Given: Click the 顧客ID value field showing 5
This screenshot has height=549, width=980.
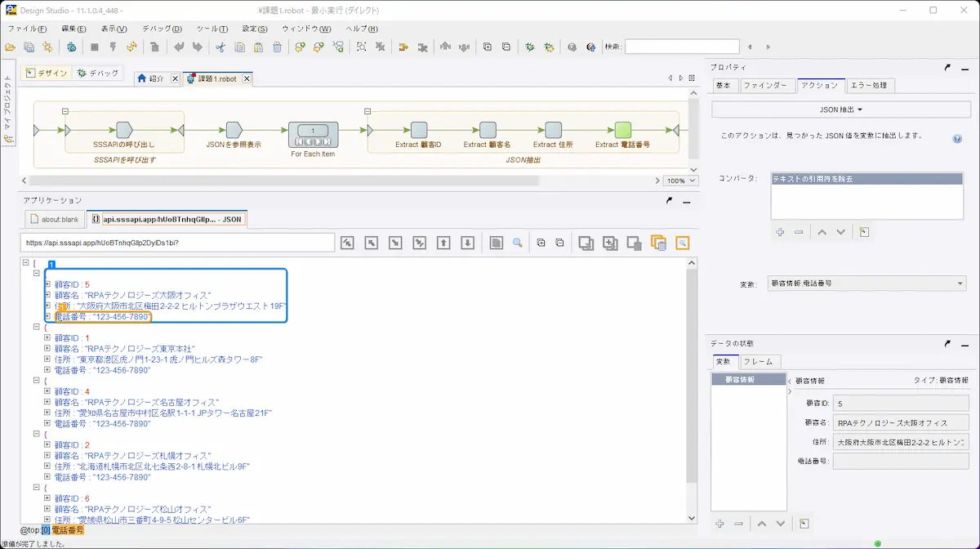Looking at the screenshot, I should tap(900, 403).
